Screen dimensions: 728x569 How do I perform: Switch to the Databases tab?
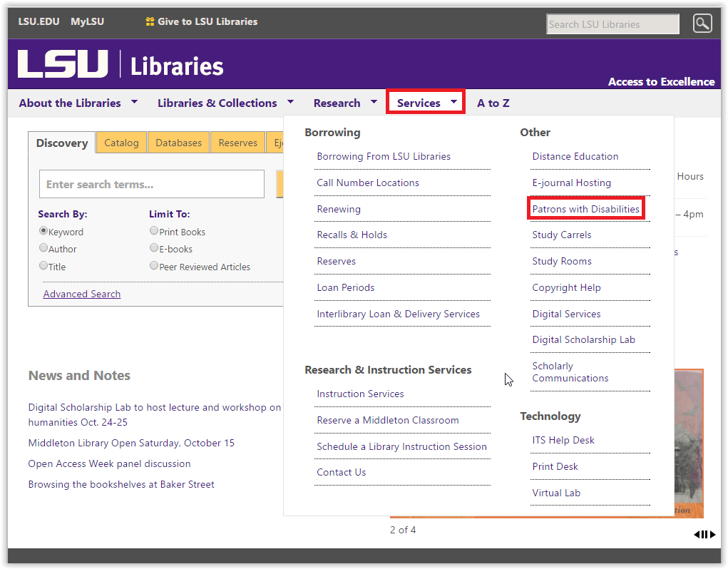pyautogui.click(x=179, y=143)
